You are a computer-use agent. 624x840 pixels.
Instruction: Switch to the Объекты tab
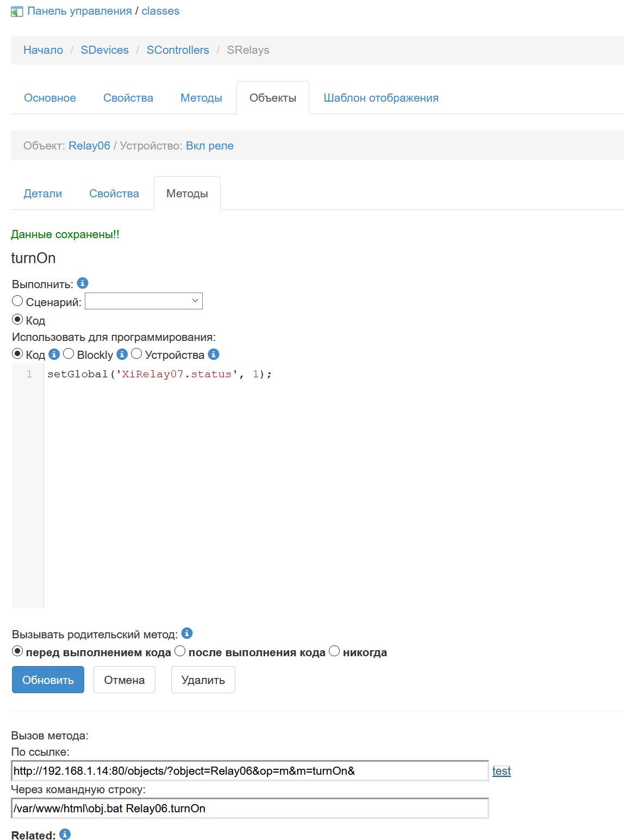273,98
